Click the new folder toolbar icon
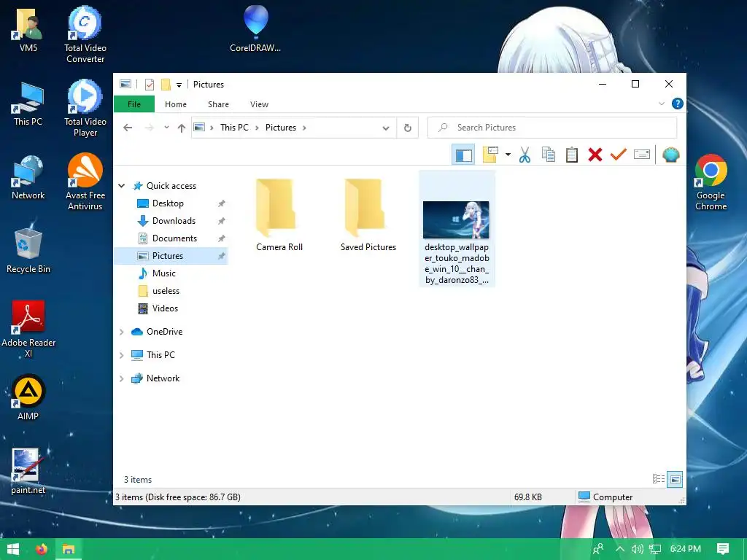Image resolution: width=747 pixels, height=560 pixels. tap(490, 155)
